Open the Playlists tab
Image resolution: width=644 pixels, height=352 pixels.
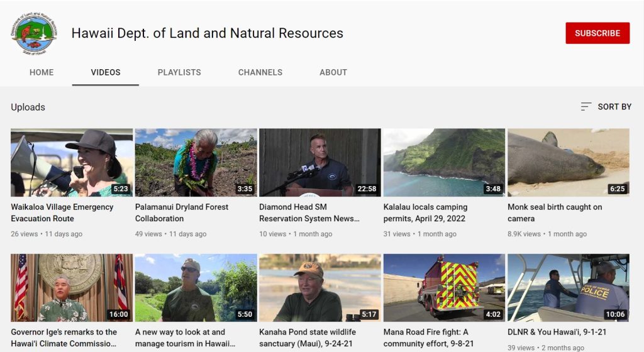coord(179,72)
